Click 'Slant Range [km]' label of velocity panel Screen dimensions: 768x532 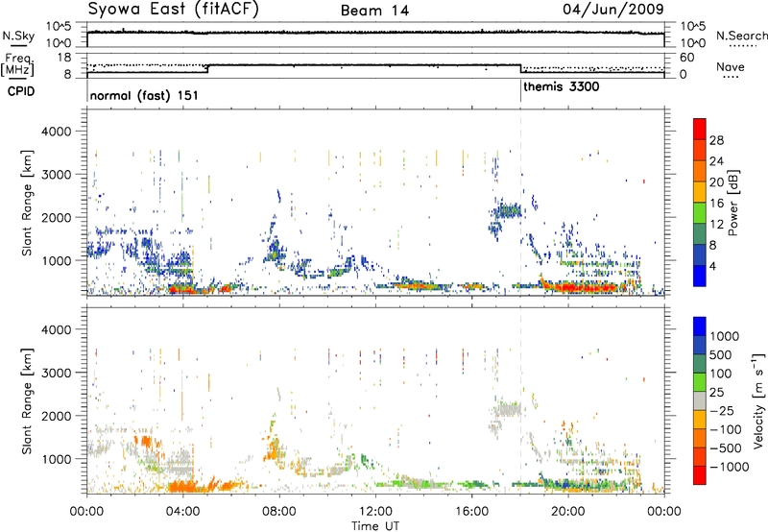click(x=27, y=401)
